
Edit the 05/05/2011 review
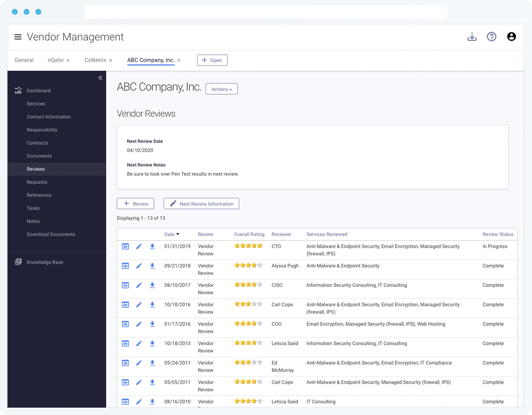(x=139, y=383)
